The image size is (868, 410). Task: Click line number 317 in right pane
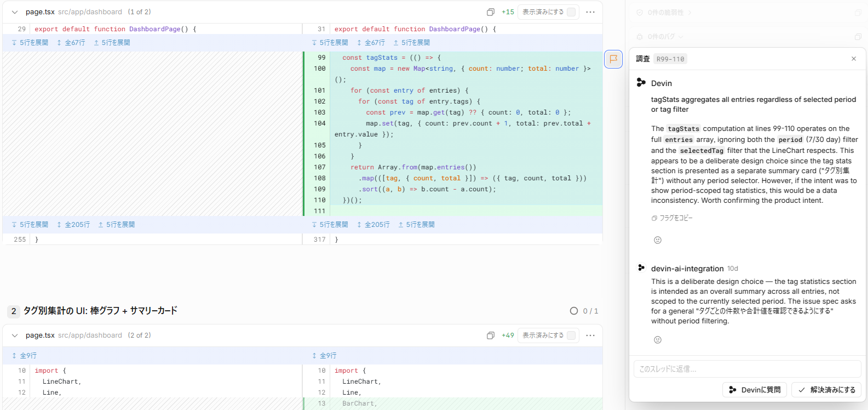(320, 240)
